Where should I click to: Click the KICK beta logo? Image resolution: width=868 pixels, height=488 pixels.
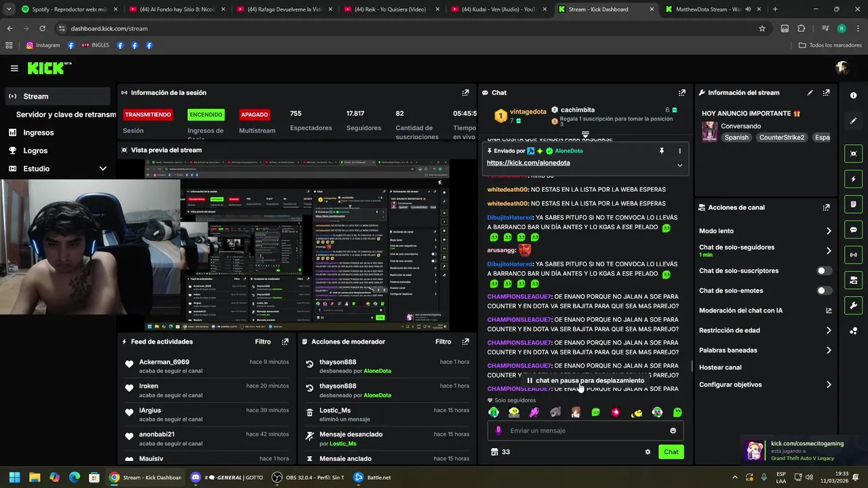click(49, 68)
